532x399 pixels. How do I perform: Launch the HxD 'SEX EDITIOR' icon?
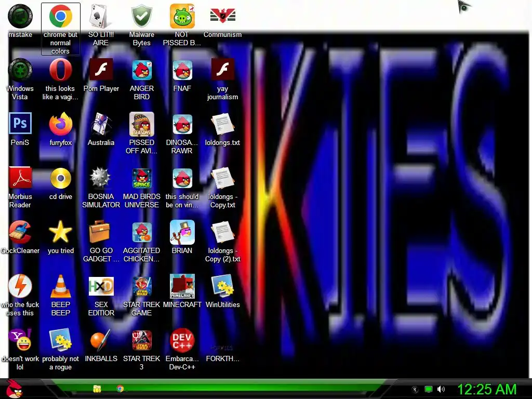coord(101,286)
